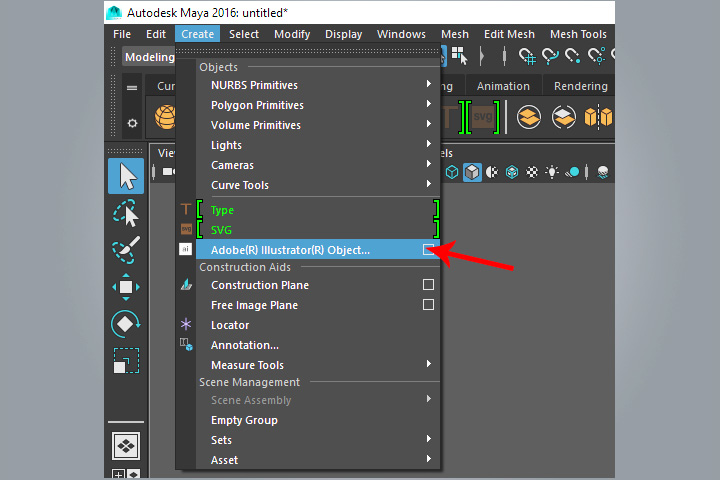
Task: Choose the Paint Selection tool
Action: click(126, 249)
